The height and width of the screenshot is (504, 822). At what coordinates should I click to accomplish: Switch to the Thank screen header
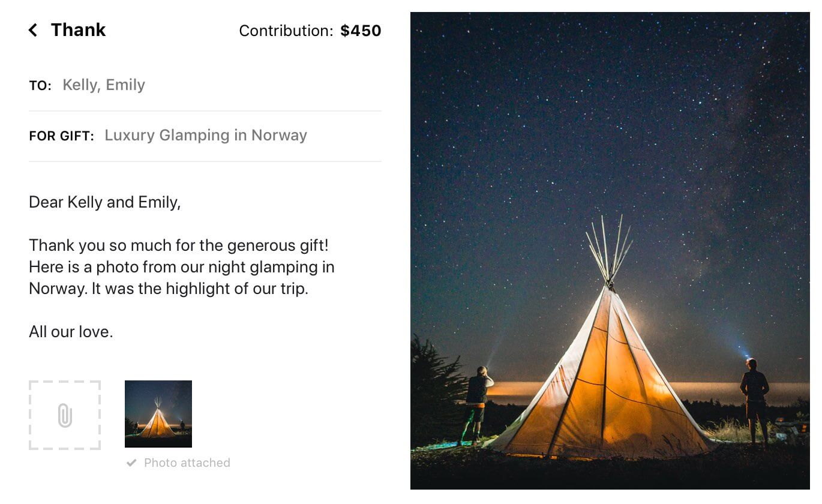(x=79, y=29)
